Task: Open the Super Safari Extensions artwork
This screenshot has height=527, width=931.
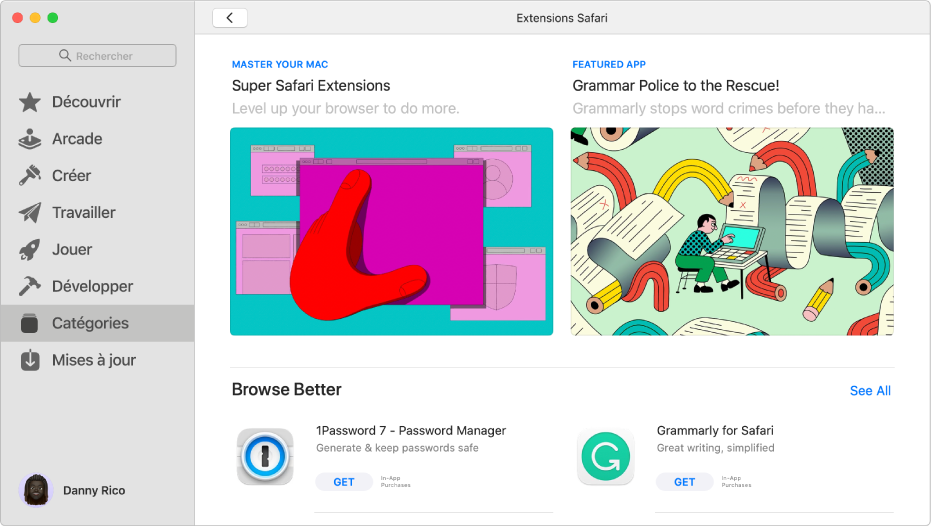Action: click(x=391, y=231)
